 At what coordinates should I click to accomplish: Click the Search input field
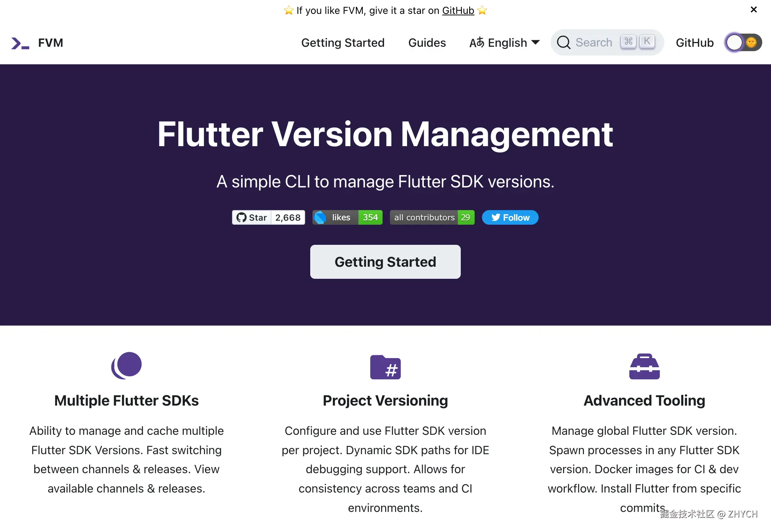point(594,42)
